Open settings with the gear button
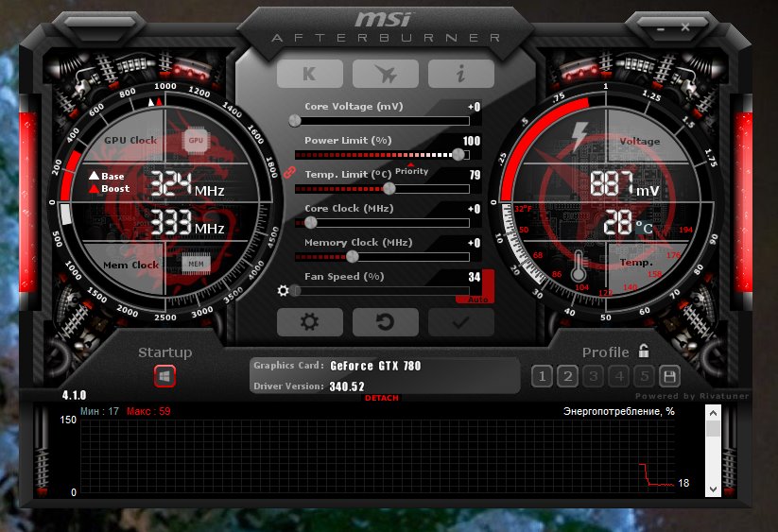 click(x=310, y=322)
